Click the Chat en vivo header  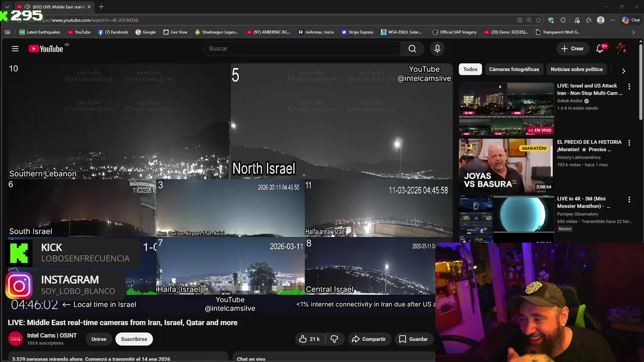tap(251, 359)
